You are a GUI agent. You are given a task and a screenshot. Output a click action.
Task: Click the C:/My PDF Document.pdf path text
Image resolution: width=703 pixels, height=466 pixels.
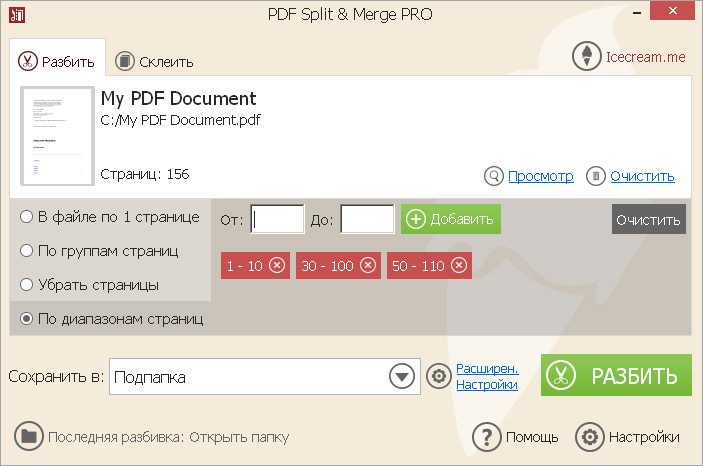(180, 120)
